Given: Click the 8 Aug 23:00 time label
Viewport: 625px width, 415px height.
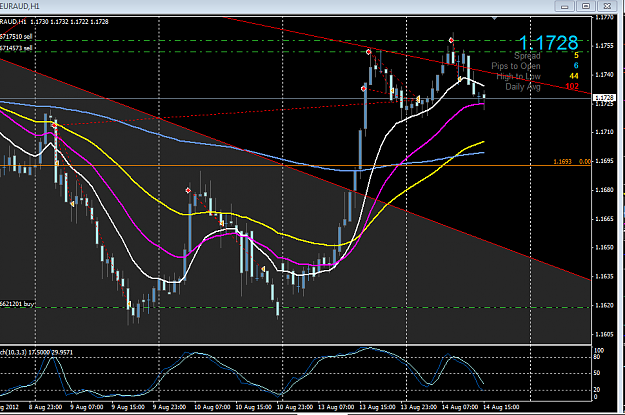Looking at the screenshot, I should coord(45,407).
